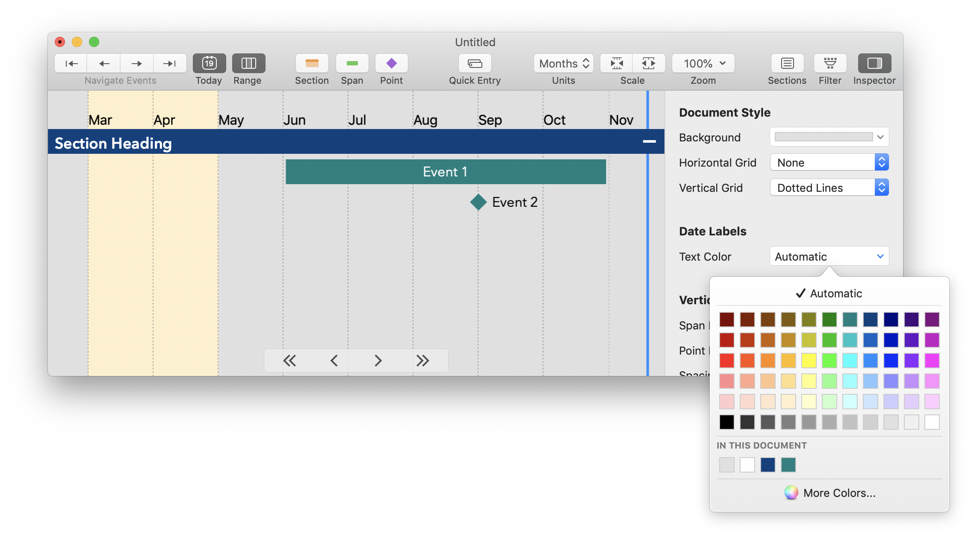Image resolution: width=980 pixels, height=546 pixels.
Task: Open the Filter panel
Action: [829, 63]
